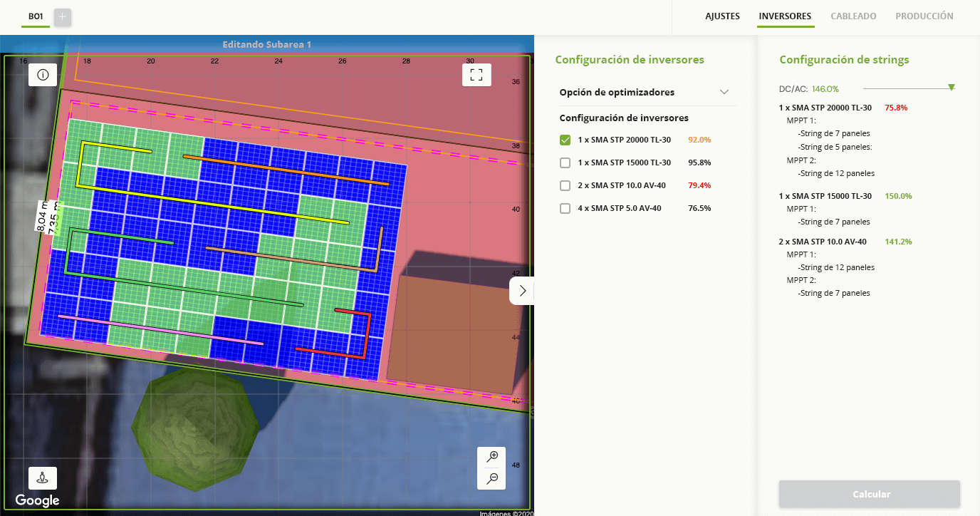Click the street view pegman icon
Viewport: 980px width, 516px height.
coord(43,478)
